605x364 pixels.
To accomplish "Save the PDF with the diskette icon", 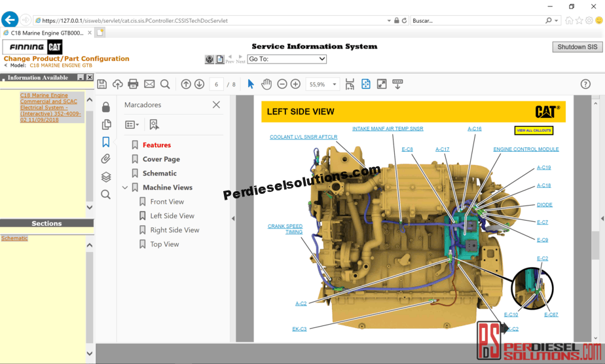I will (102, 84).
